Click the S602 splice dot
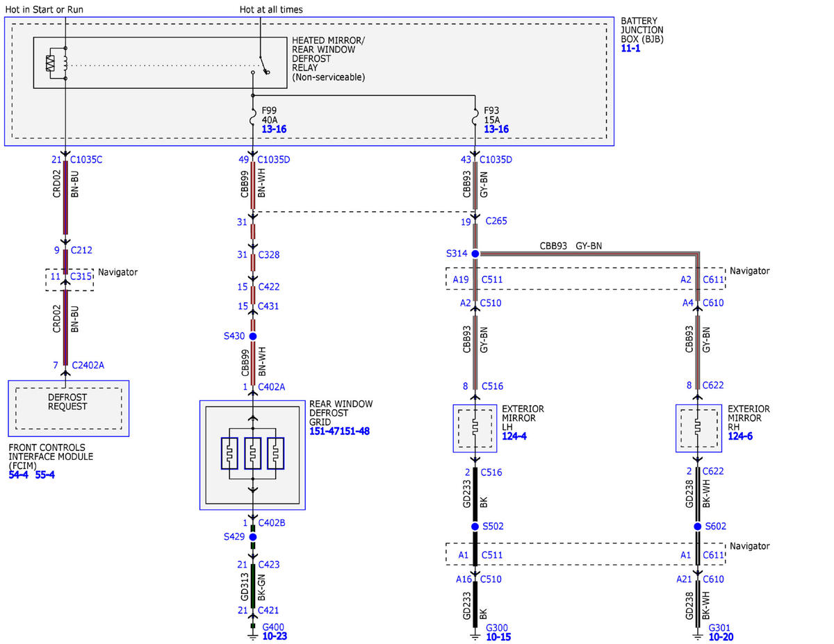Image resolution: width=834 pixels, height=644 pixels. [698, 527]
